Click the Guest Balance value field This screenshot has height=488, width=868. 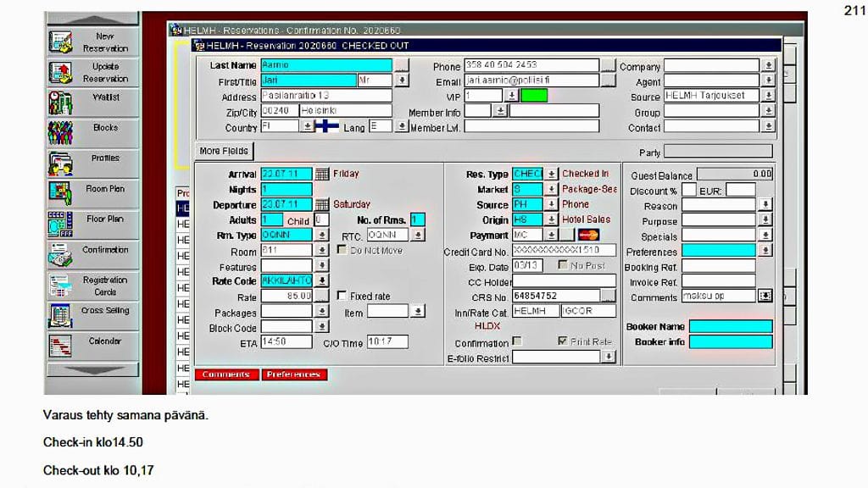pos(735,175)
